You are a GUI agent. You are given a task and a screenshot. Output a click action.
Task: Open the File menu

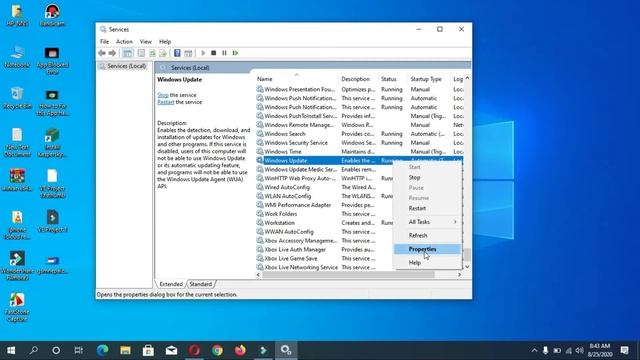104,42
